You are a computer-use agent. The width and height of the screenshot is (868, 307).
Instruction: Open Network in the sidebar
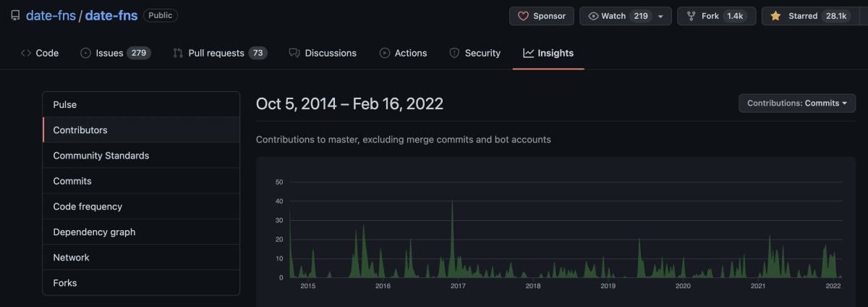tap(141, 257)
